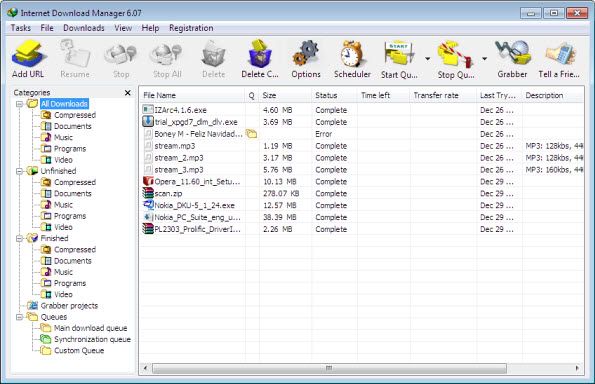The width and height of the screenshot is (595, 384).
Task: Select the Finished category
Action: (55, 238)
